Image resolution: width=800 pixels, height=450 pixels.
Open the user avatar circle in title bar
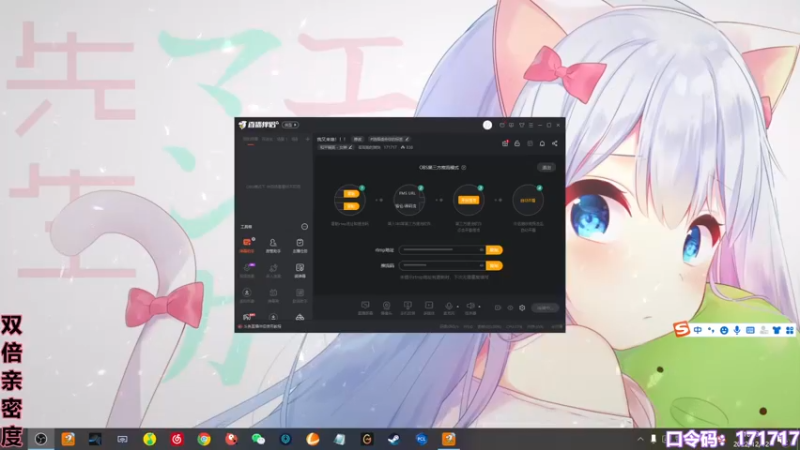click(487, 125)
